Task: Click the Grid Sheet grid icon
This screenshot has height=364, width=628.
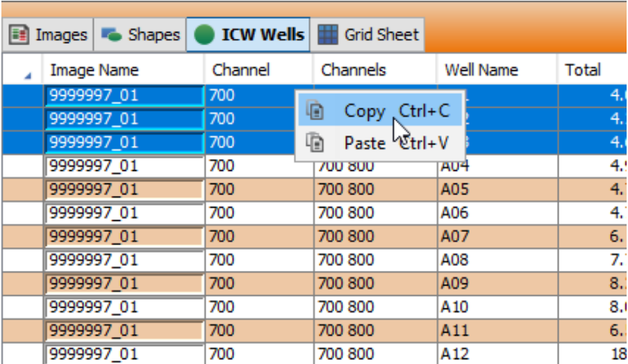Action: pos(328,35)
